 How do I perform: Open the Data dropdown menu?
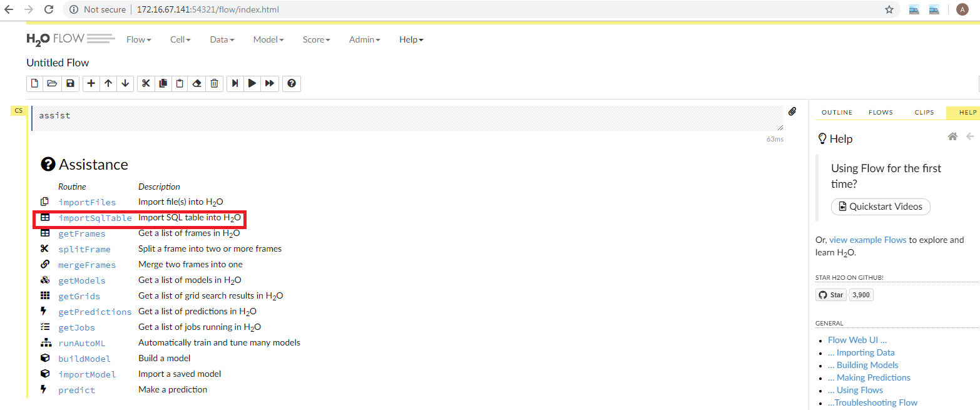pos(222,39)
